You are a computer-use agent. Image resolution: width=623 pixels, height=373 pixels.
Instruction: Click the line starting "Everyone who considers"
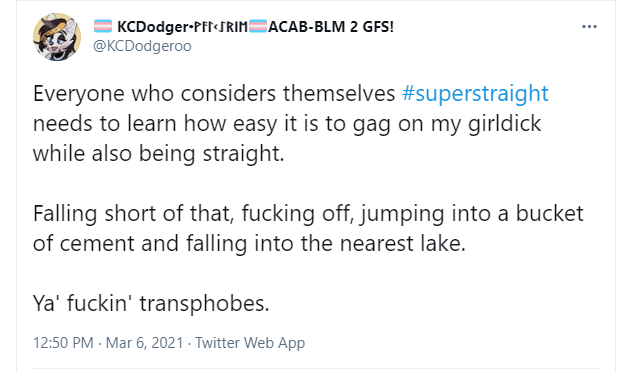(290, 93)
